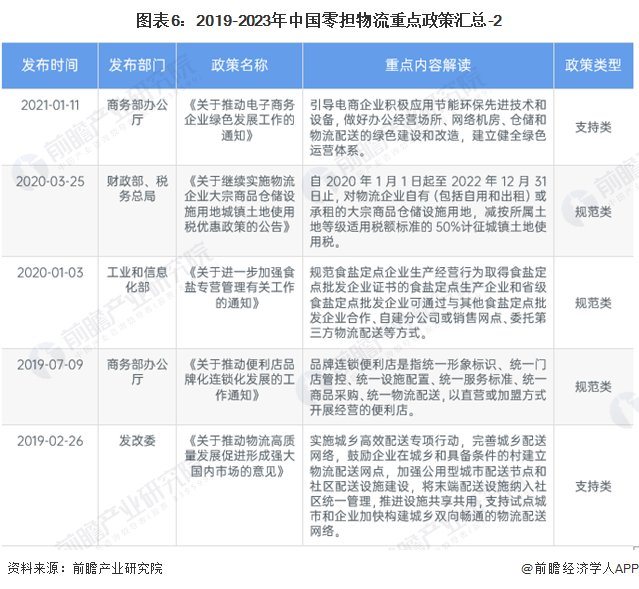Image resolution: width=639 pixels, height=589 pixels.
Task: Click content text starting 实施城乡高效配送专项行动
Action: [x=428, y=486]
